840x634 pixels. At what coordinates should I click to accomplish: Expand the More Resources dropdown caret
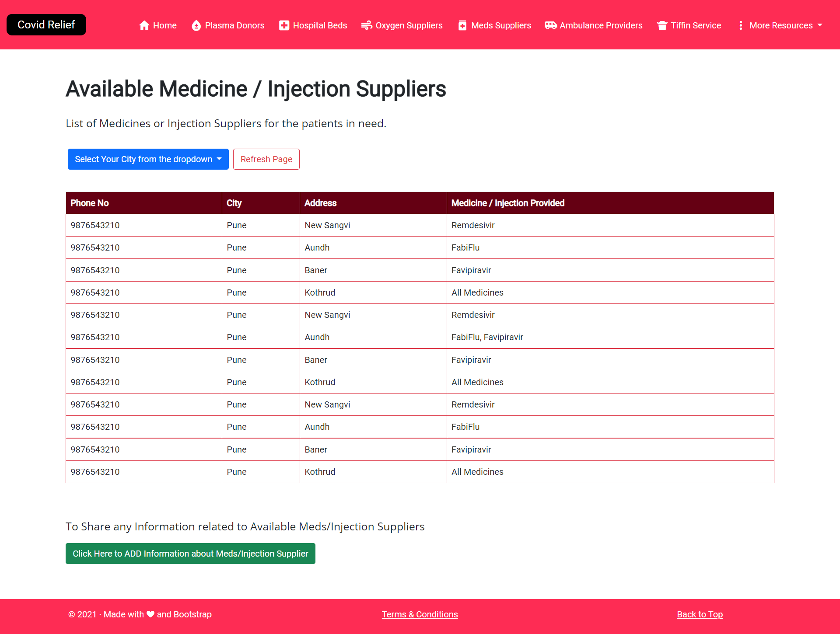point(820,25)
